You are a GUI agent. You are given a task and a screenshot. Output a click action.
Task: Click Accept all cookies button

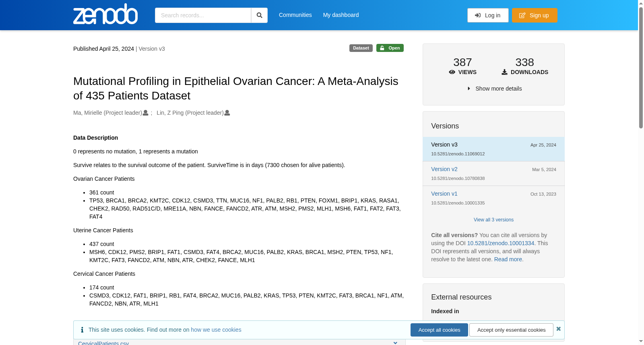439,330
